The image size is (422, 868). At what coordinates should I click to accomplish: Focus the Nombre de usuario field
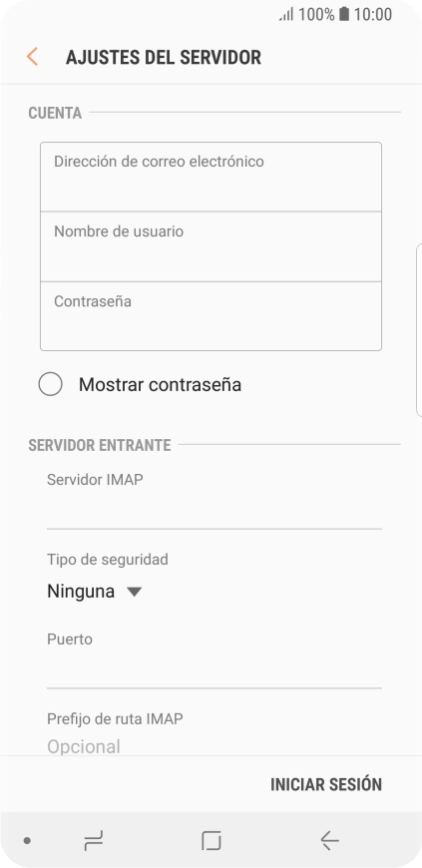(x=211, y=246)
